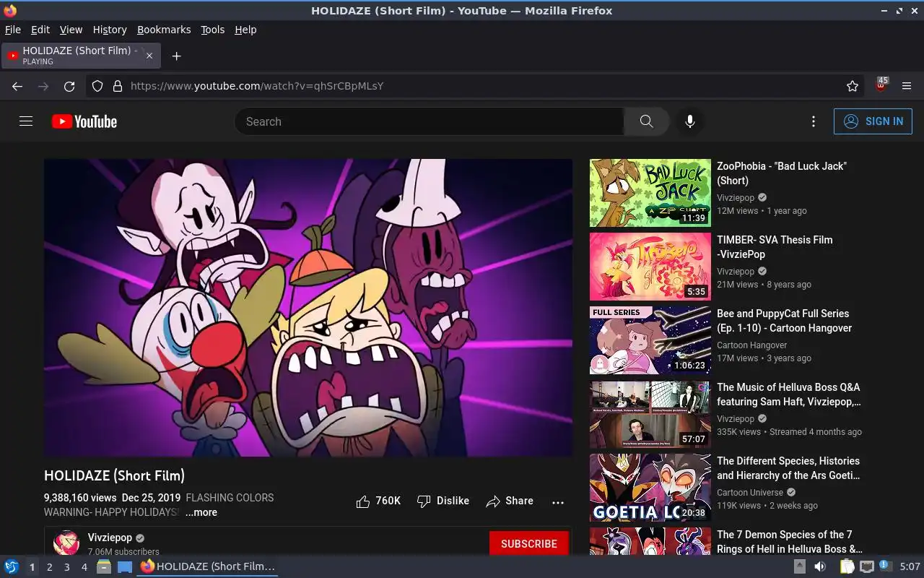Screen dimensions: 924x578
Task: Switch to workspace 4
Action: coord(84,567)
